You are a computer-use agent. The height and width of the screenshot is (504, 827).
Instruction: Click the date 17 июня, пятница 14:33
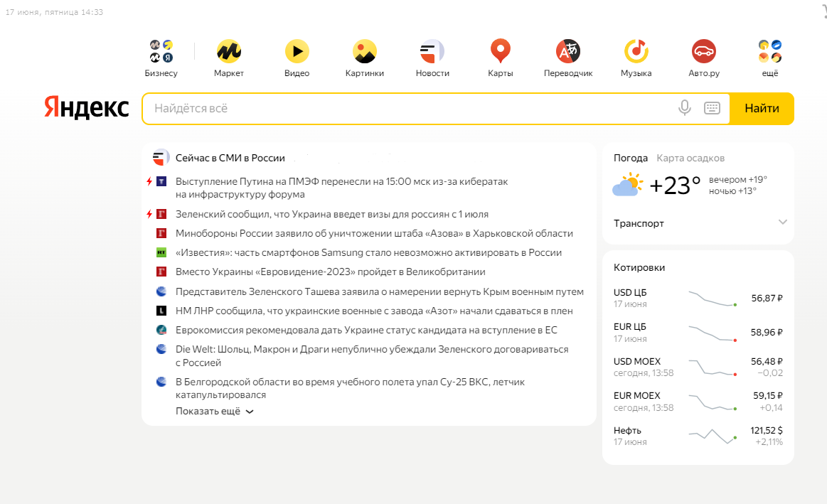point(54,12)
